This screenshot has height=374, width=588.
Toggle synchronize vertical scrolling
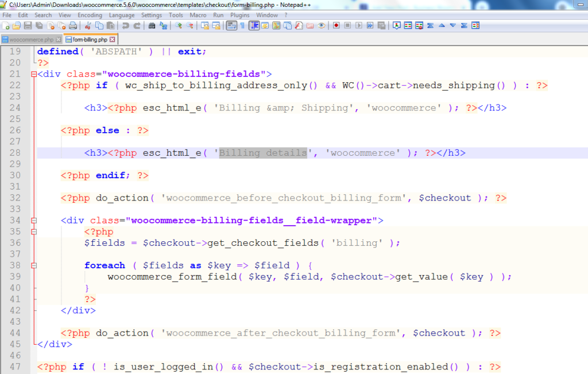pyautogui.click(x=205, y=25)
